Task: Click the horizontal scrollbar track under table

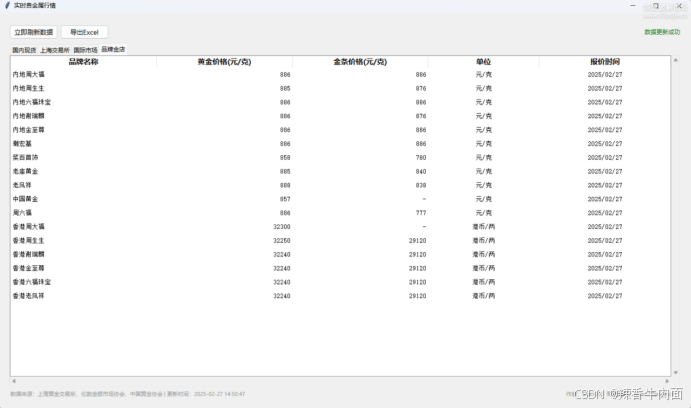Action: (x=341, y=381)
